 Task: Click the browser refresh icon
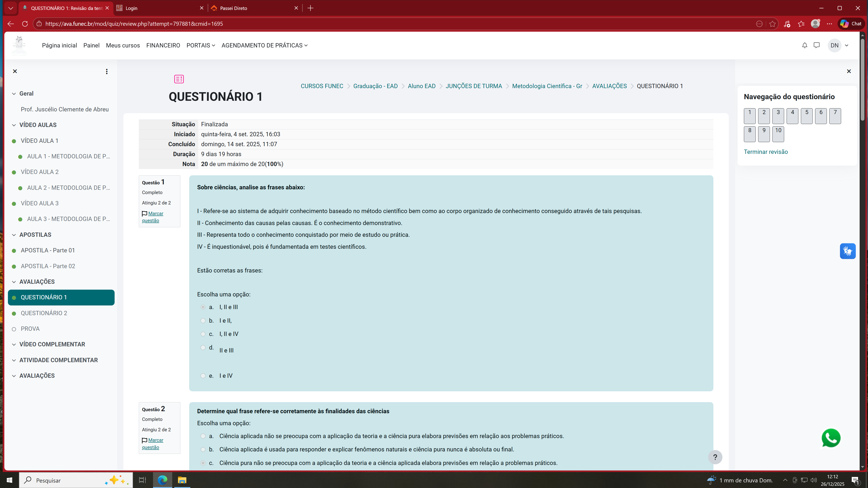pos(25,23)
